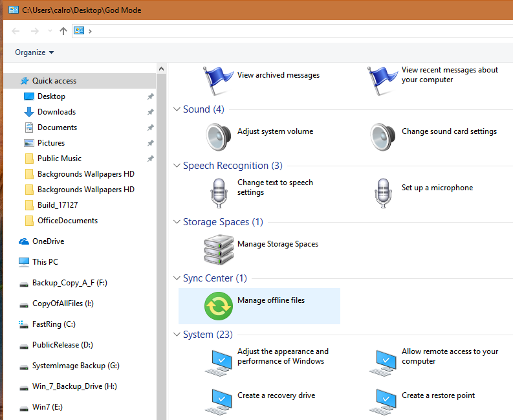Click Create a restore point label
513x420 pixels.
438,395
